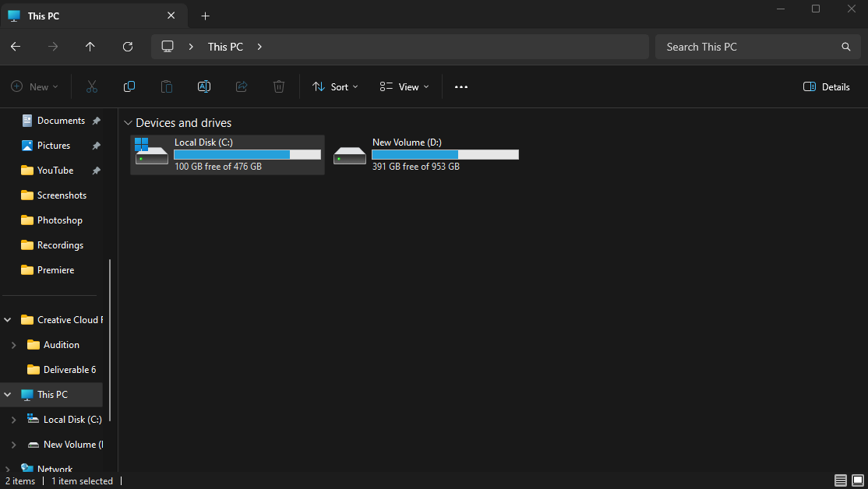
Task: Open the View dropdown menu
Action: click(x=404, y=86)
